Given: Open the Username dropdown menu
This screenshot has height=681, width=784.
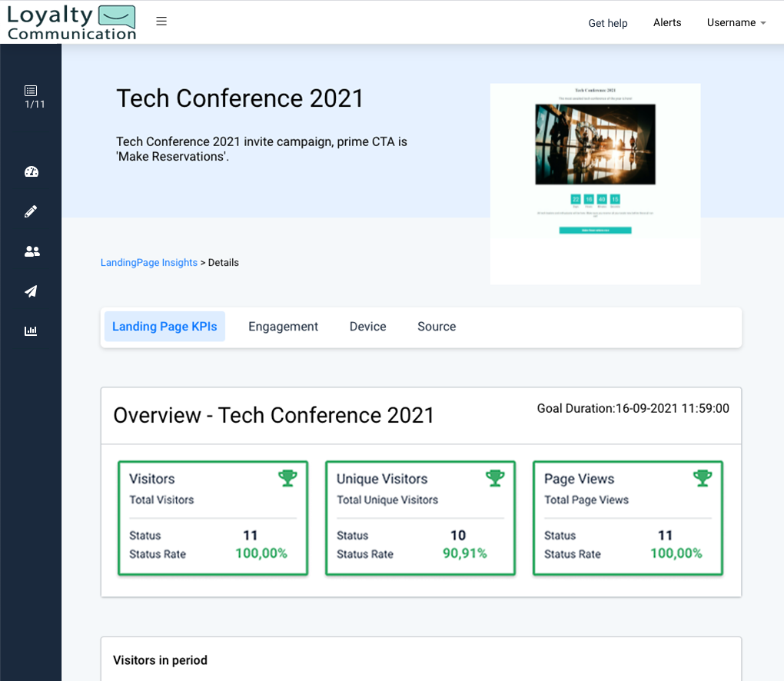Looking at the screenshot, I should 735,22.
